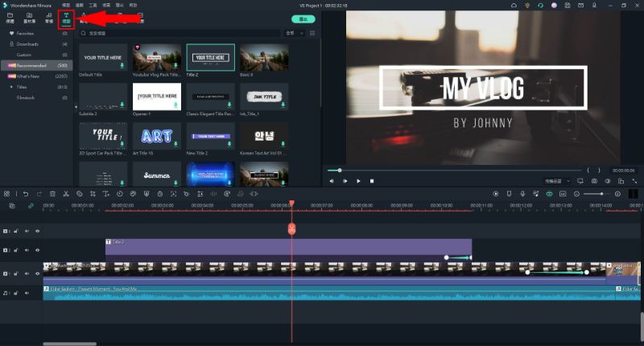
Task: Hide video track 1 with eye icon
Action: pos(37,274)
